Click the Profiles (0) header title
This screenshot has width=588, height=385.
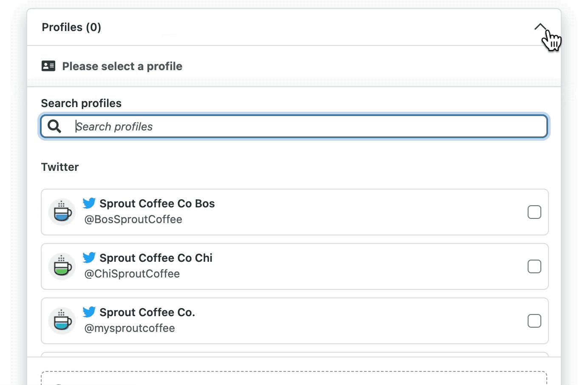[71, 27]
